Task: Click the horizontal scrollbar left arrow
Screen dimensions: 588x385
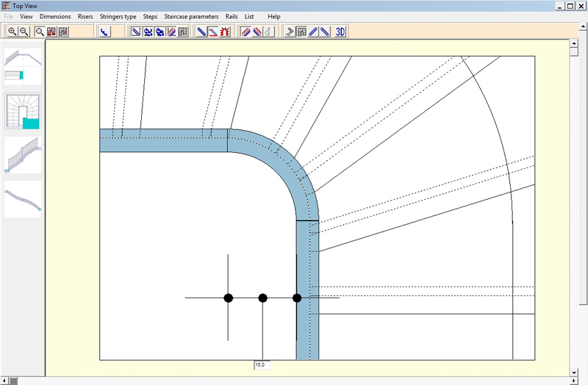Action: click(5, 380)
